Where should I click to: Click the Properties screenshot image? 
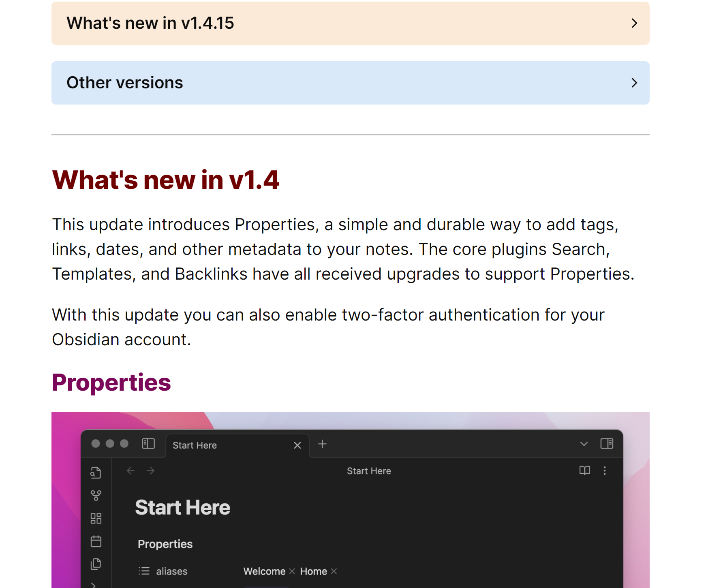[350, 500]
